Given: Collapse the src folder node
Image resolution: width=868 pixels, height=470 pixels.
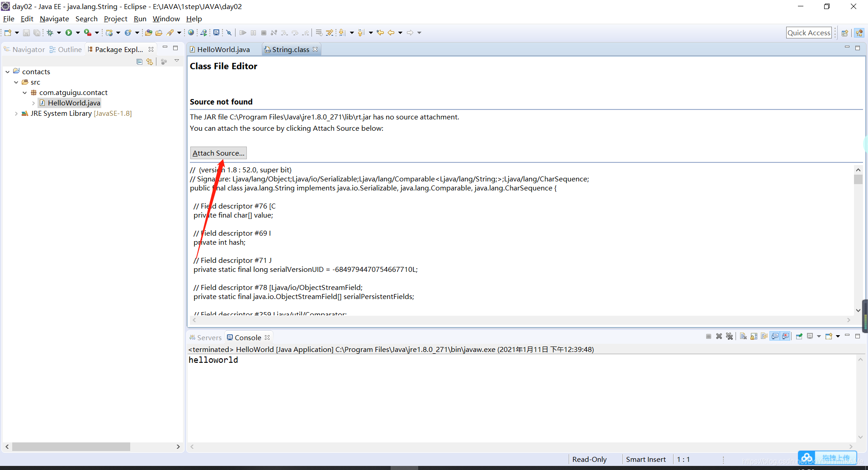Looking at the screenshot, I should pos(16,82).
